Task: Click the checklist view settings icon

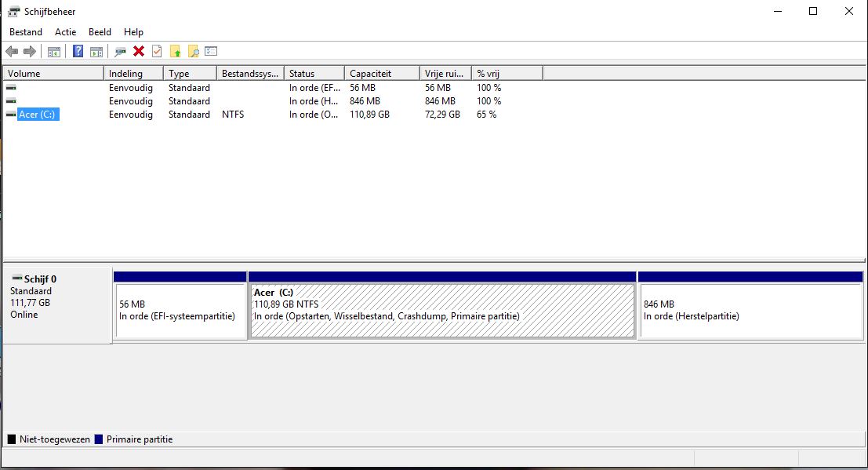Action: [x=211, y=51]
